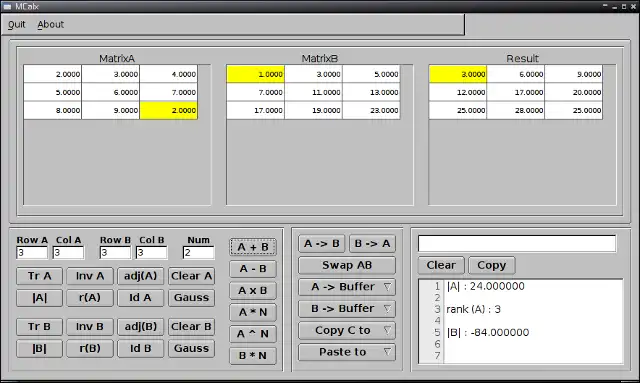Select highlighted cell 2.0000 in MatrixA

pos(169,110)
